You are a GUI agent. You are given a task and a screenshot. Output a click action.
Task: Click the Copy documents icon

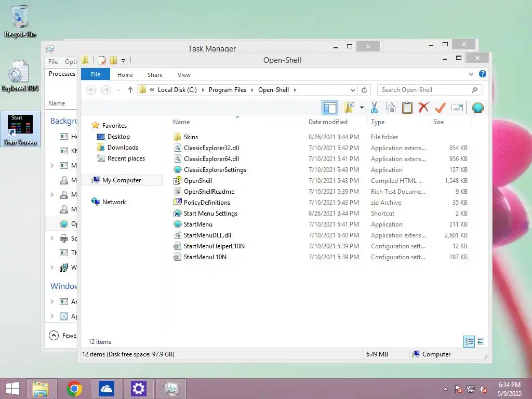[391, 108]
